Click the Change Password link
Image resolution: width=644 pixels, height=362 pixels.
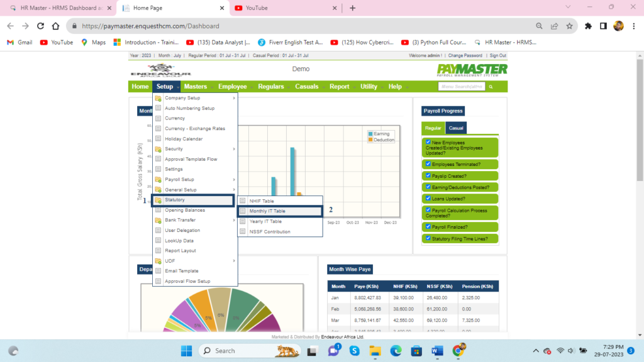tap(467, 56)
